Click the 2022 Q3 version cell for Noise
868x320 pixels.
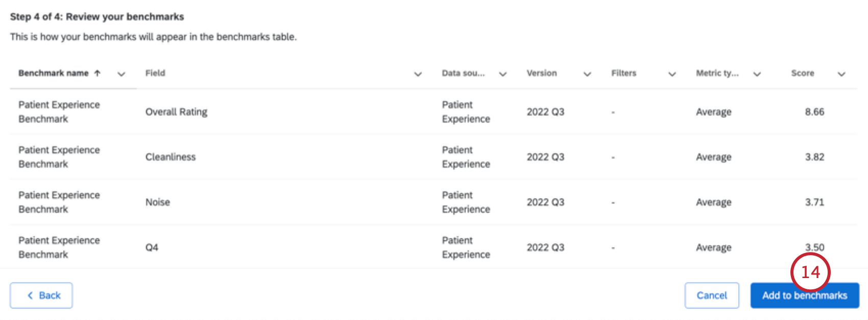point(545,202)
